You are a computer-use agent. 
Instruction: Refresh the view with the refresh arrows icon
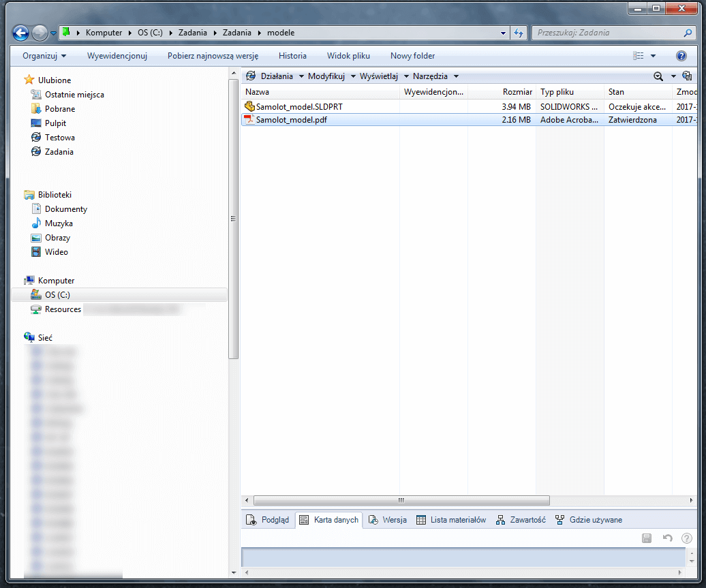click(518, 32)
